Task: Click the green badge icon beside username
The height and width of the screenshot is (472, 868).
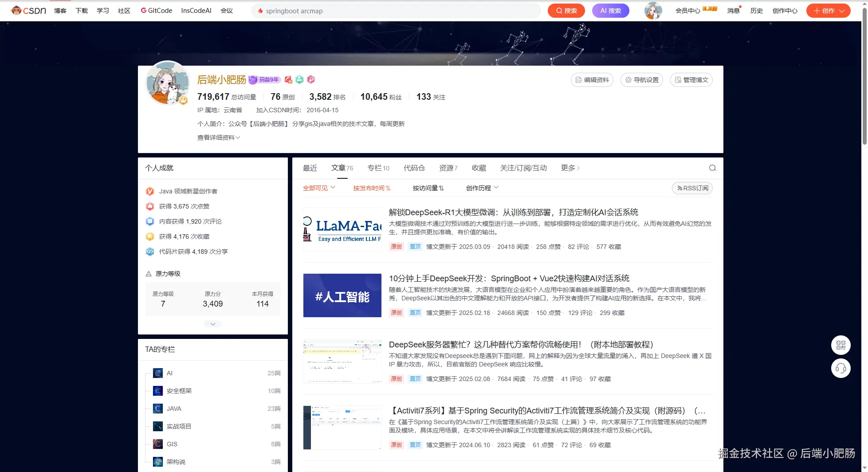Action: (300, 80)
